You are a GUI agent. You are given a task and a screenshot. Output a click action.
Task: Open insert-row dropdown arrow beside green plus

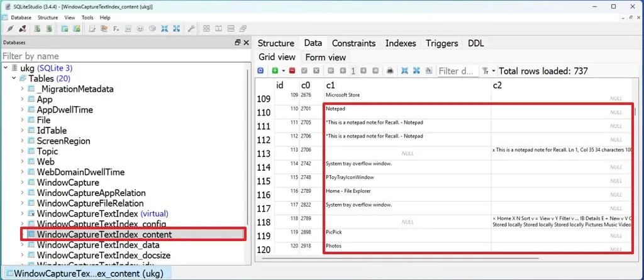click(x=283, y=71)
